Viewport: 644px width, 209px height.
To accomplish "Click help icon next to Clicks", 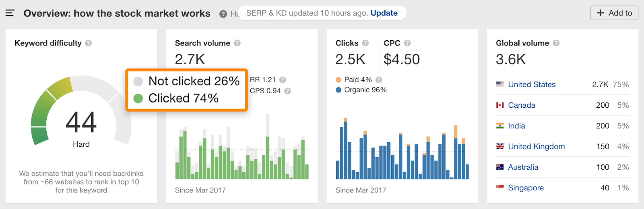I will click(x=365, y=43).
